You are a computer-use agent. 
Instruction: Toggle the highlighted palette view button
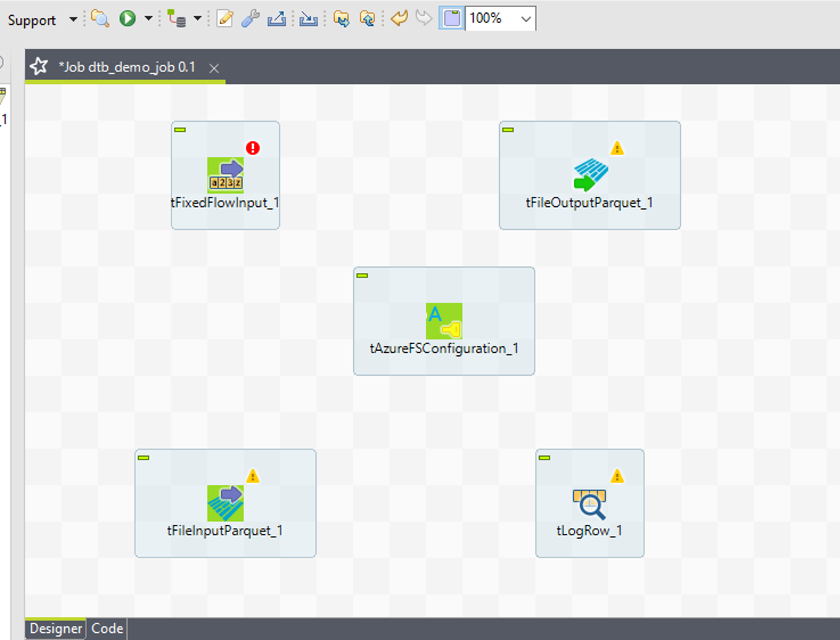click(451, 18)
